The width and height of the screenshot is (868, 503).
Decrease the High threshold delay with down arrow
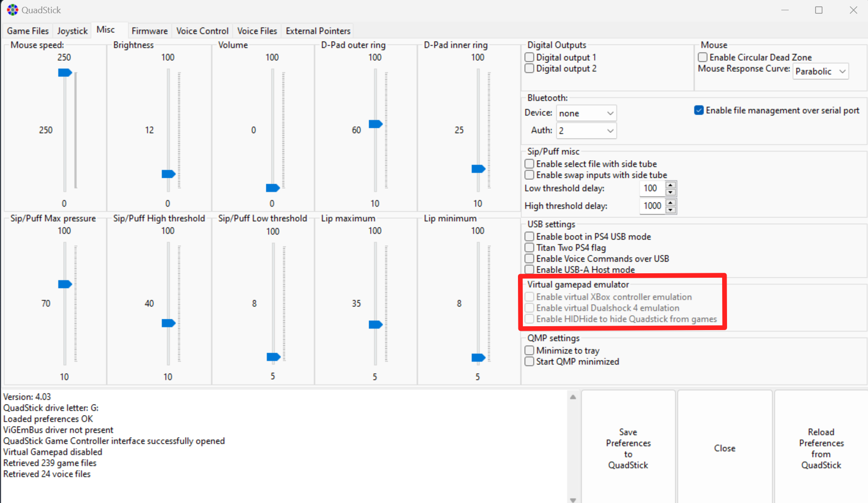pyautogui.click(x=671, y=210)
